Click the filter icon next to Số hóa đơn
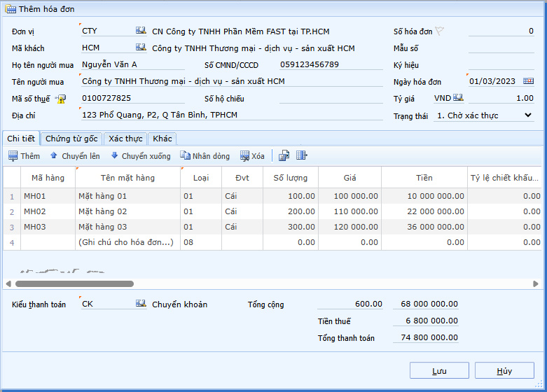547x392 pixels. point(439,31)
